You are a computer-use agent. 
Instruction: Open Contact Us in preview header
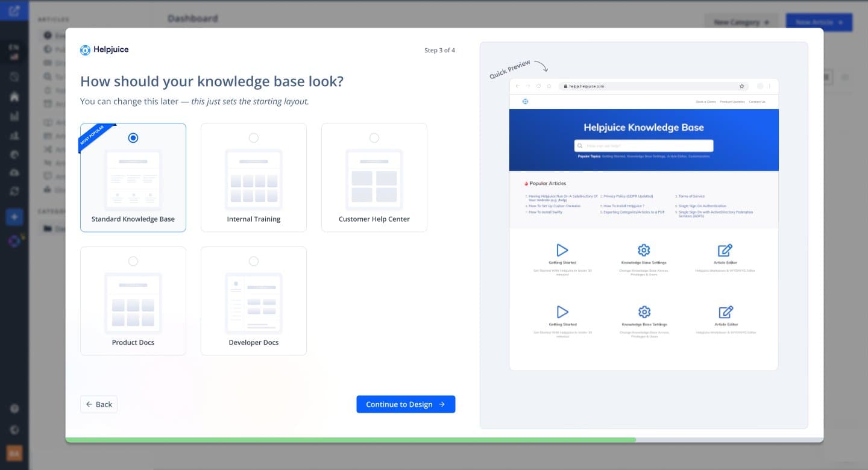point(757,102)
